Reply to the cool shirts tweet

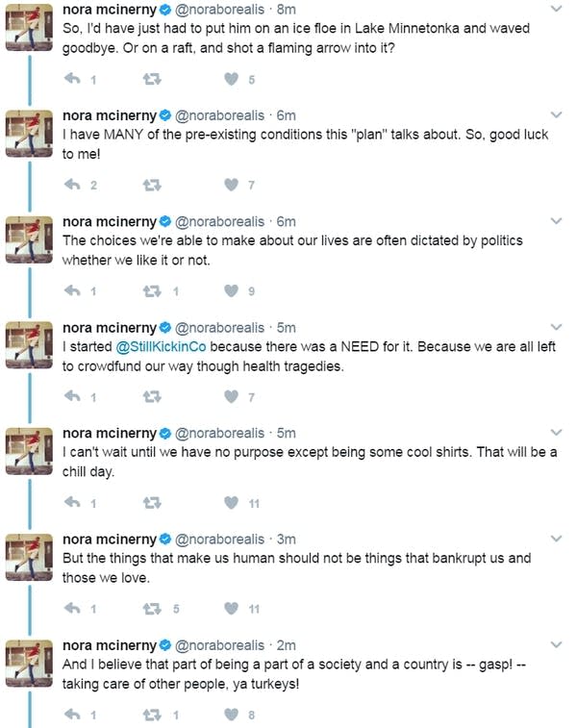point(72,502)
